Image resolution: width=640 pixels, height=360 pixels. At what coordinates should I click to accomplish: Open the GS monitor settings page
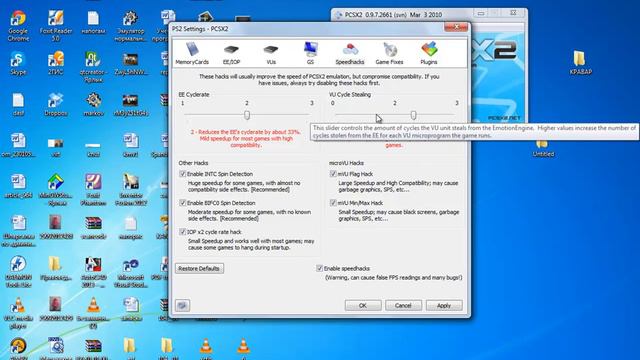[x=310, y=53]
